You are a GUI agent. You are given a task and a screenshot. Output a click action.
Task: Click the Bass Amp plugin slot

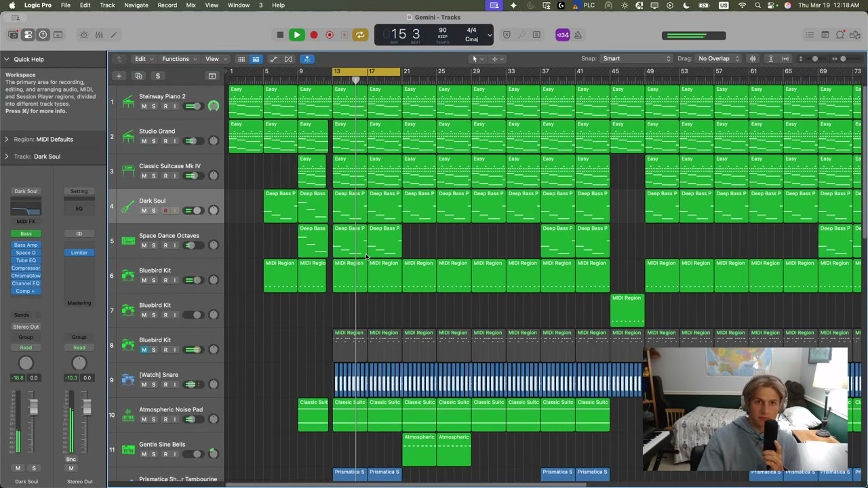point(26,245)
